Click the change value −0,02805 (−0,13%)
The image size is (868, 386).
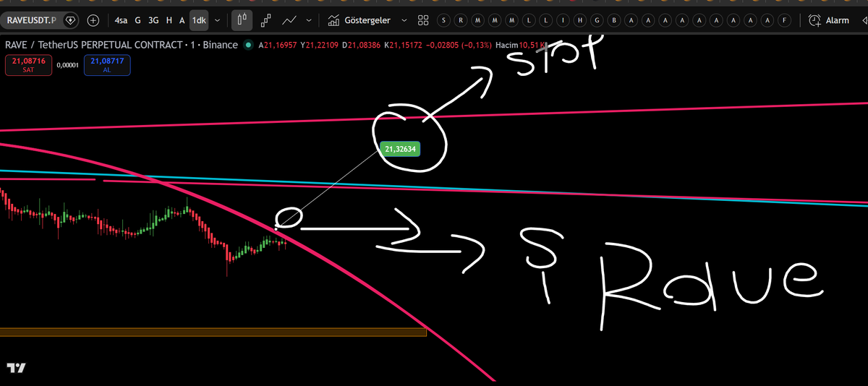click(x=461, y=45)
